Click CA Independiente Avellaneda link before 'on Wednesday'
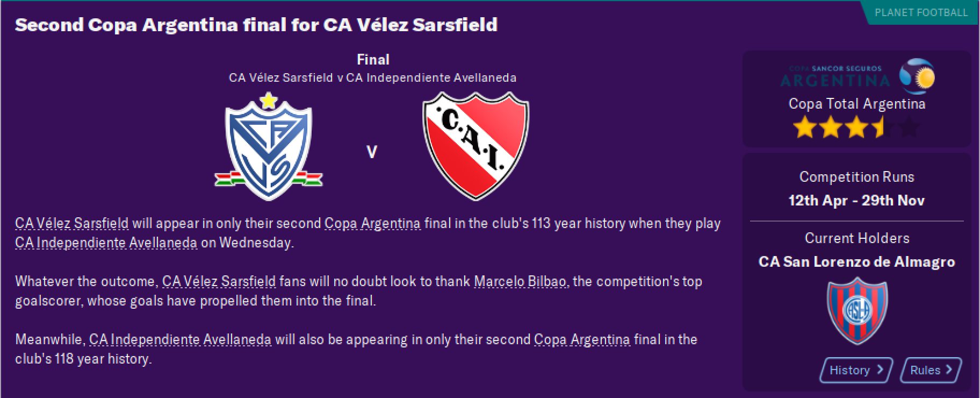 106,243
